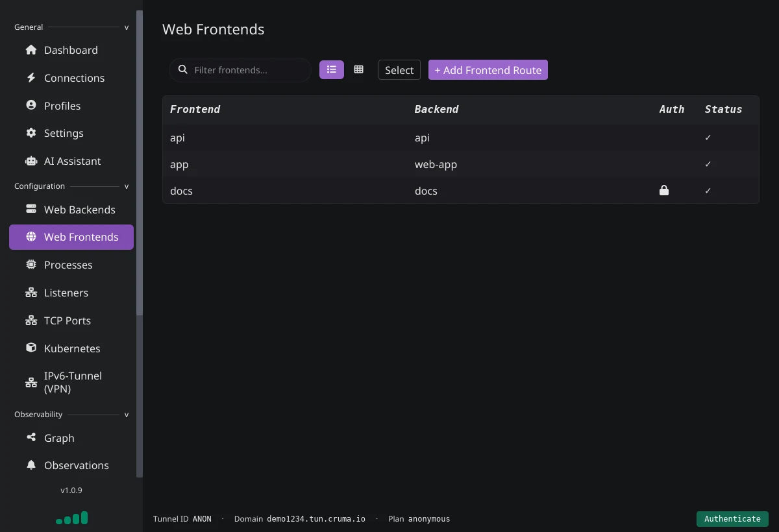The height and width of the screenshot is (532, 779).
Task: Click the Connections lightning bolt icon
Action: (31, 78)
